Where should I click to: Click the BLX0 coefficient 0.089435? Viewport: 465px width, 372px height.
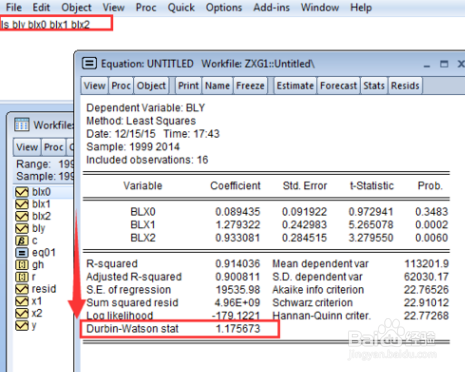point(238,212)
